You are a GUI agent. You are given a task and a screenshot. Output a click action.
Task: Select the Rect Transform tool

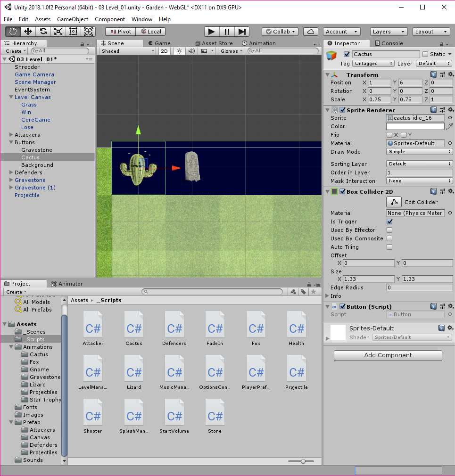click(x=73, y=32)
